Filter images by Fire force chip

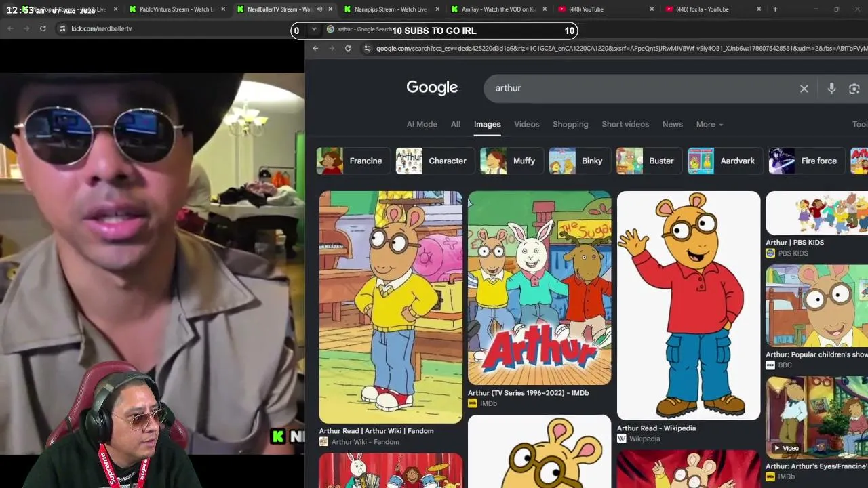pyautogui.click(x=807, y=161)
